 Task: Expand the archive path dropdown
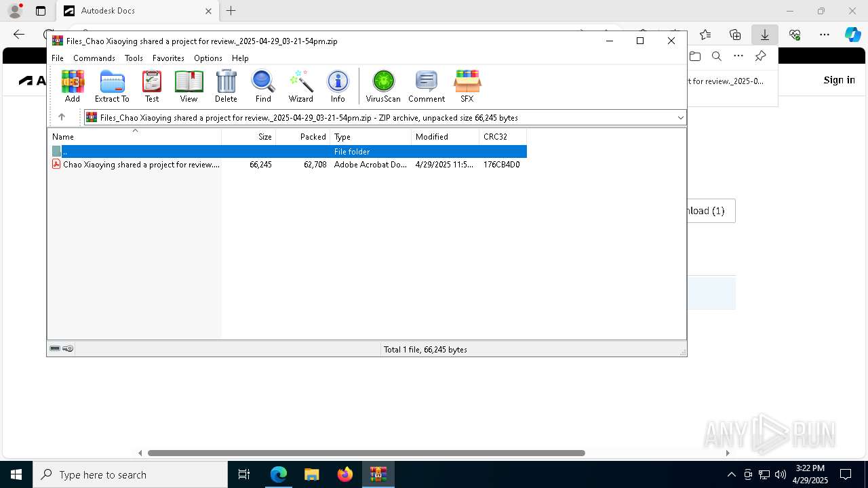point(680,118)
